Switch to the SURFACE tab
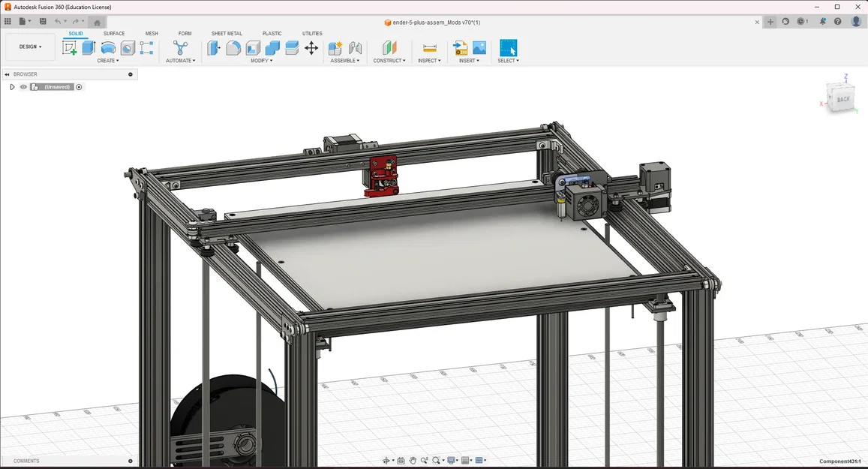This screenshot has width=868, height=469. [x=114, y=33]
